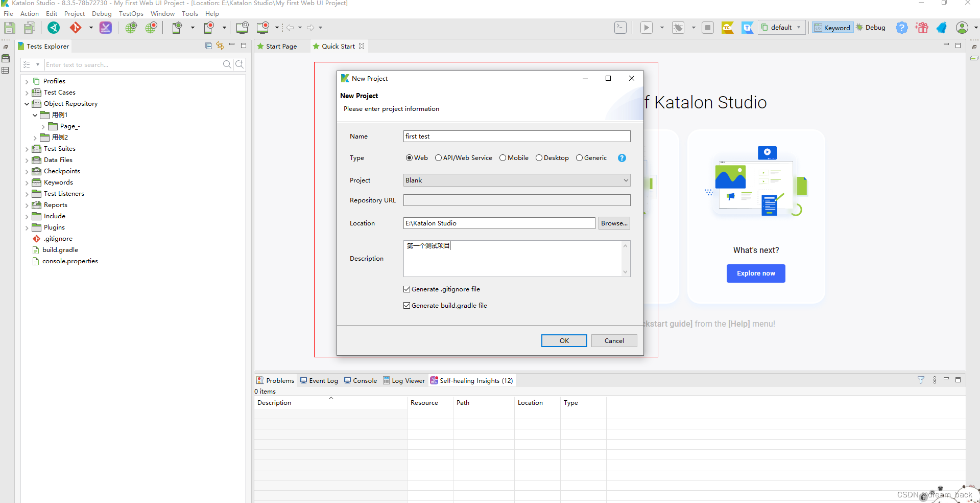Click the project Name input field
Image resolution: width=980 pixels, height=503 pixels.
[517, 136]
